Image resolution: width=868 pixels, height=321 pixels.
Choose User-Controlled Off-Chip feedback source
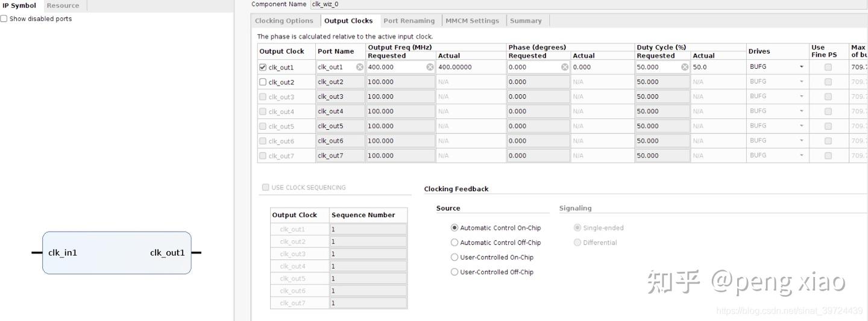[x=454, y=272]
